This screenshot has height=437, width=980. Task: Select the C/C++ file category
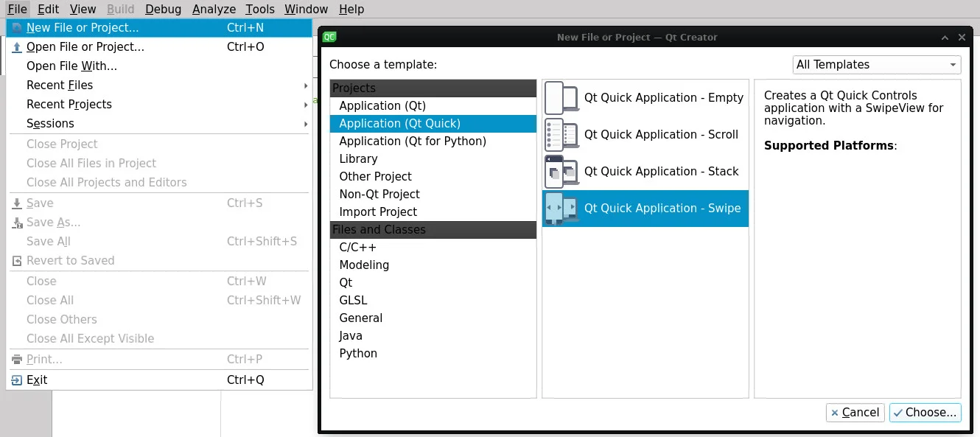(357, 248)
